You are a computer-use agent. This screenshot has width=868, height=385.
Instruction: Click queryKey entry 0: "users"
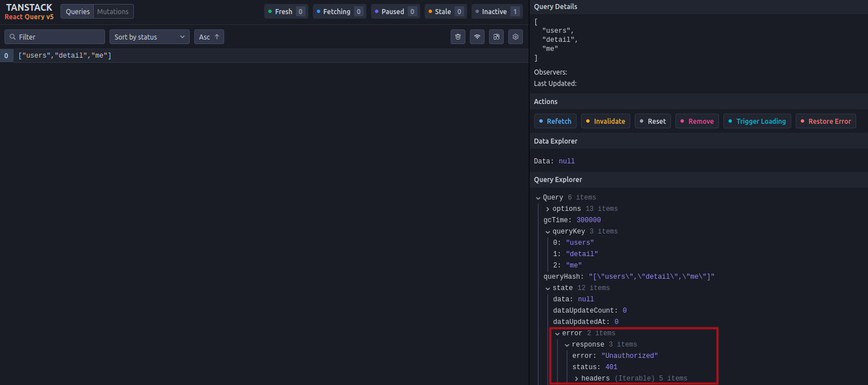(573, 243)
